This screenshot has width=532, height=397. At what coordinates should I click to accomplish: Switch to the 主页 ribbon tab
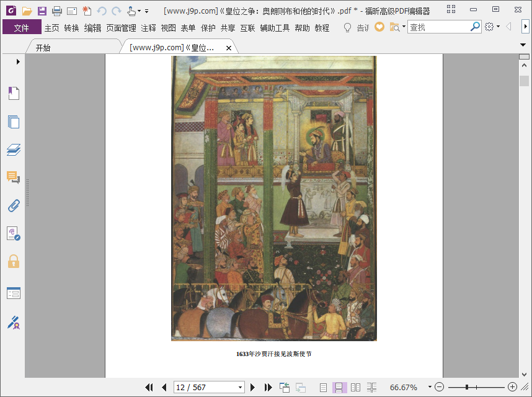[x=52, y=28]
